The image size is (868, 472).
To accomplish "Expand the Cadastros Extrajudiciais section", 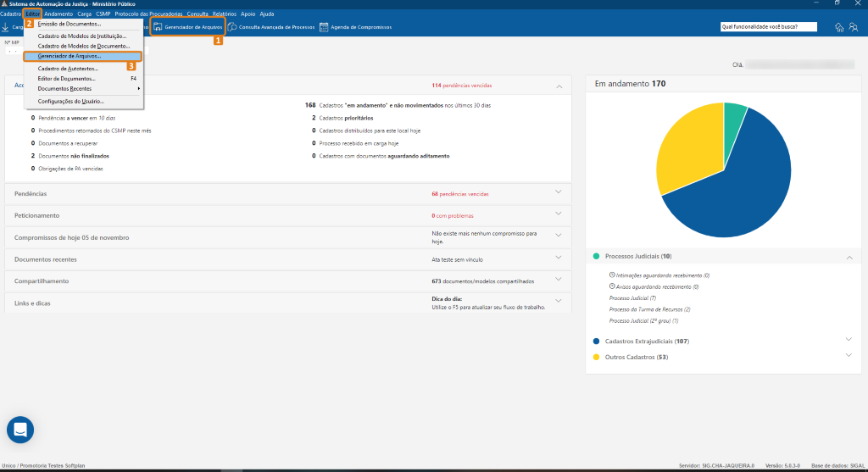I will coord(849,340).
